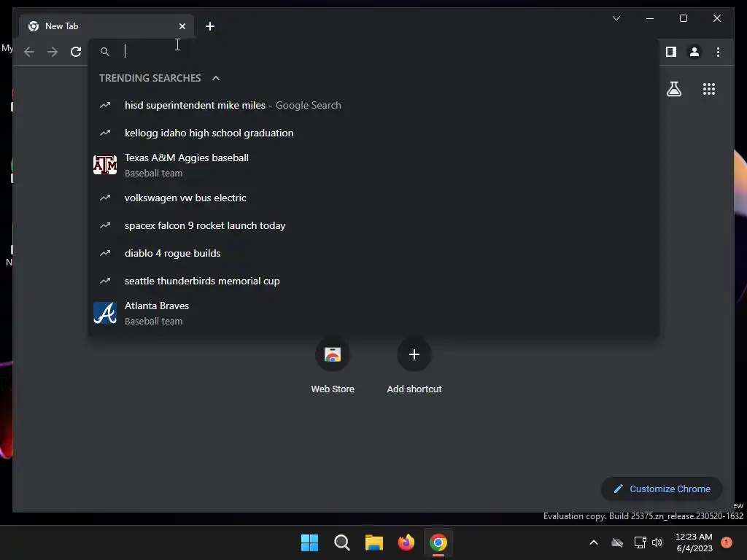747x560 pixels.
Task: Open Windows taskbar search
Action: tap(341, 542)
